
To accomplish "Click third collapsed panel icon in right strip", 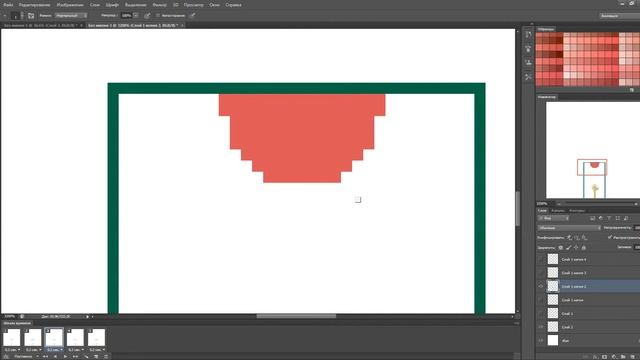I will coord(529,62).
